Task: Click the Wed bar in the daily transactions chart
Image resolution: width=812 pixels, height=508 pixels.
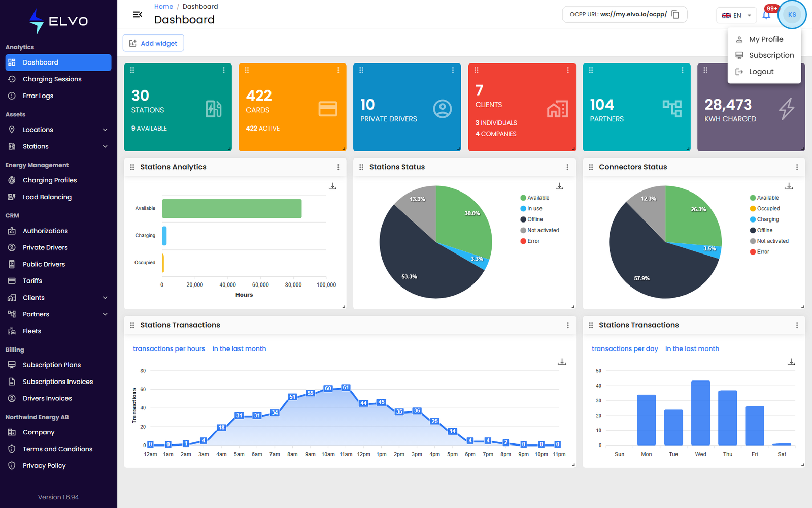Action: click(700, 413)
